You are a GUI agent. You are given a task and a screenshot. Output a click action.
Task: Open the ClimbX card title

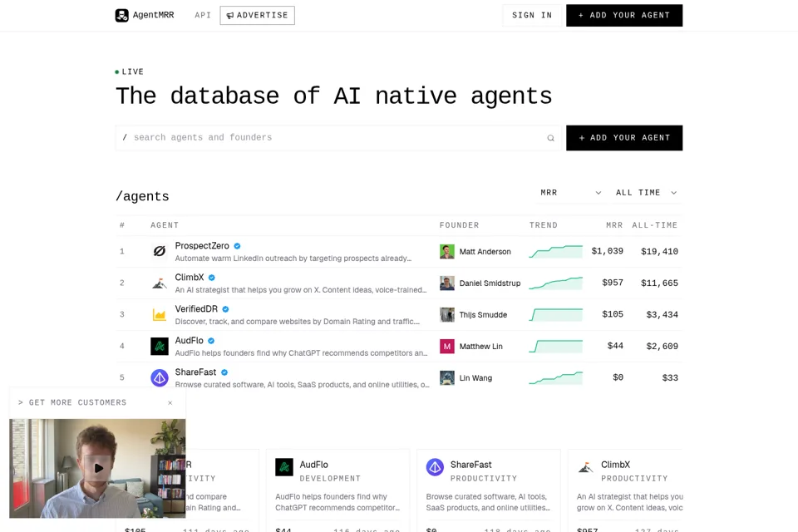pyautogui.click(x=615, y=465)
